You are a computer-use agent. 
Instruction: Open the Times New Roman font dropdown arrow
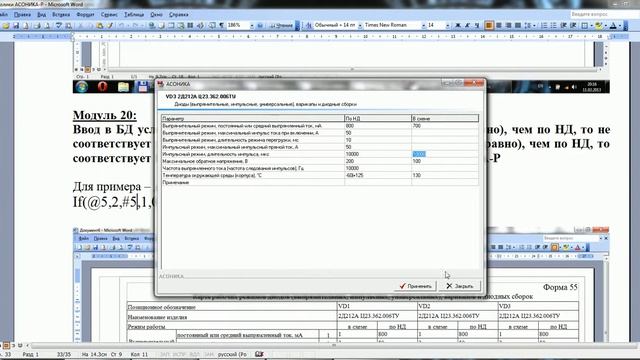click(x=424, y=26)
